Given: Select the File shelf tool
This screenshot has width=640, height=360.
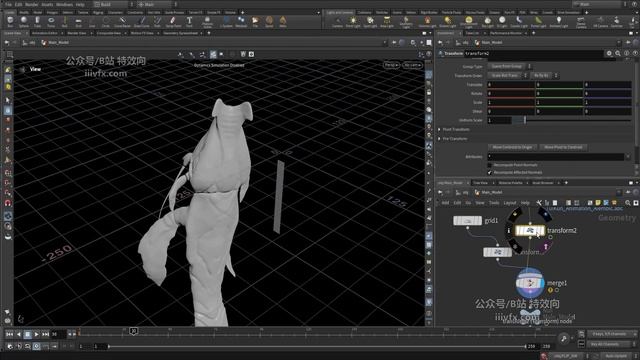Looking at the screenshot, I should coord(255,22).
